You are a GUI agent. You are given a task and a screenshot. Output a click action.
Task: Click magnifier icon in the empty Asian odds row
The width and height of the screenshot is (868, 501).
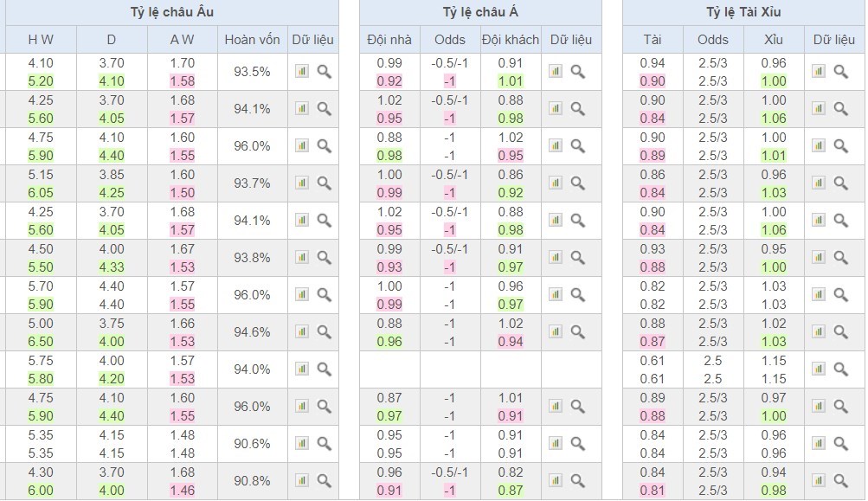(578, 369)
